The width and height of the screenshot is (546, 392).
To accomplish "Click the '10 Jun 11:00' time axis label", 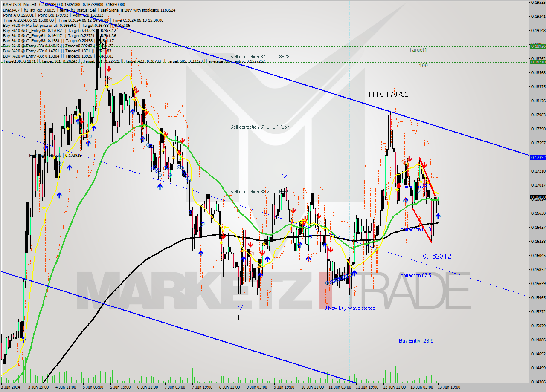I will click(x=312, y=387).
